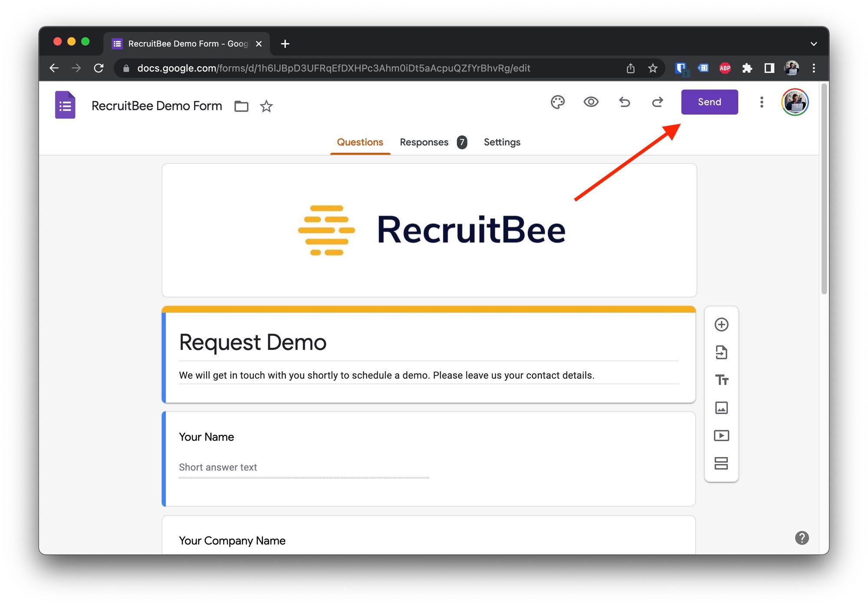Expand the browser tab search chevron
The height and width of the screenshot is (606, 868).
[813, 43]
